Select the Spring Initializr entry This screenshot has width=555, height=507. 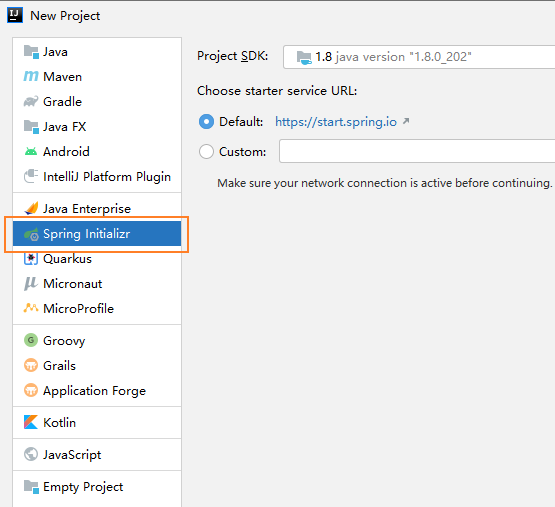97,234
